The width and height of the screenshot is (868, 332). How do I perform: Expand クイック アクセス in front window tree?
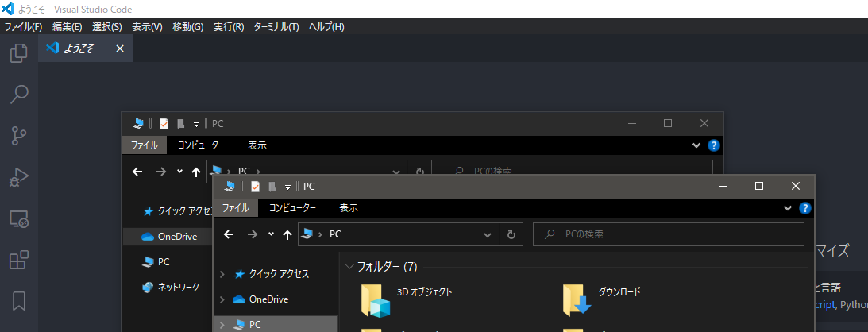tap(222, 274)
